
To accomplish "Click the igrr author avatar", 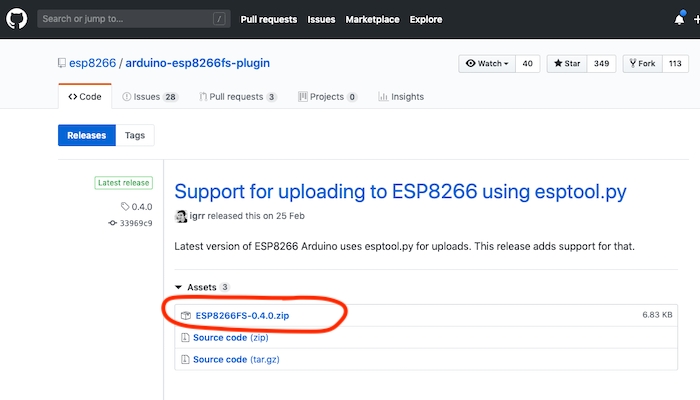I will [x=181, y=217].
